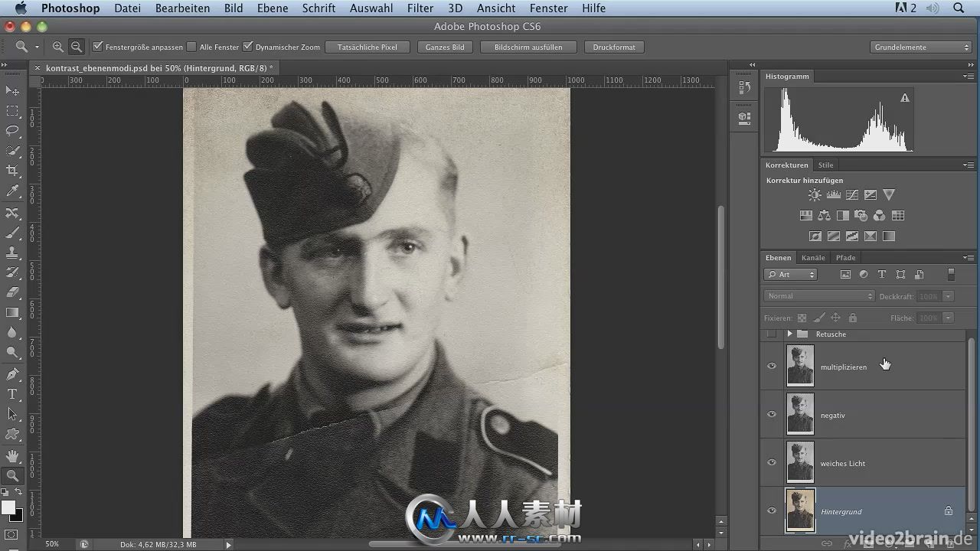Select the Clone Stamp tool
980x551 pixels.
(x=12, y=253)
